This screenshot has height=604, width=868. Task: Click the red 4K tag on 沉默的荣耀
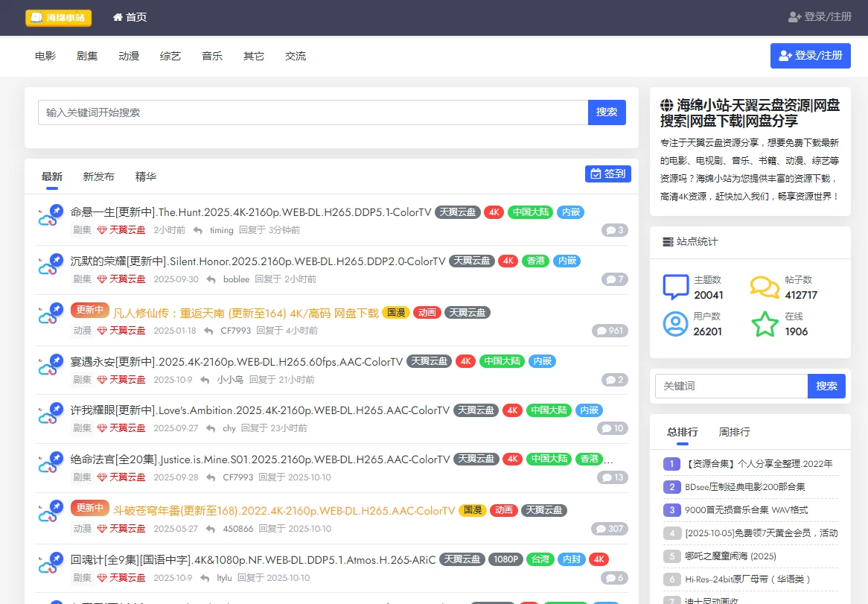click(x=508, y=261)
